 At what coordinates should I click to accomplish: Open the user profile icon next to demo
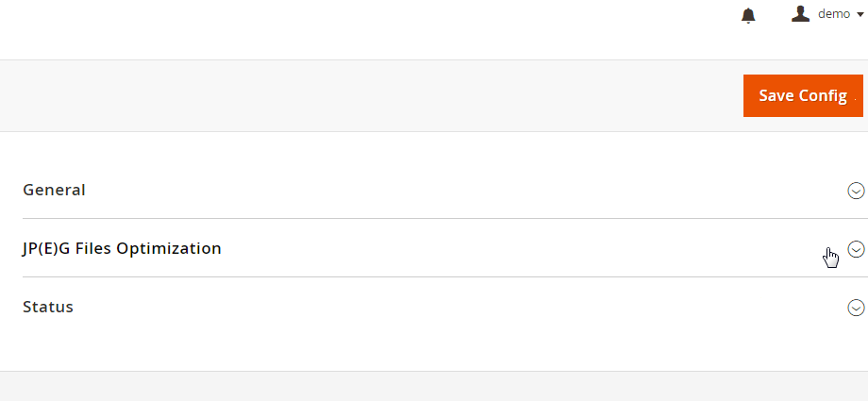coord(800,14)
